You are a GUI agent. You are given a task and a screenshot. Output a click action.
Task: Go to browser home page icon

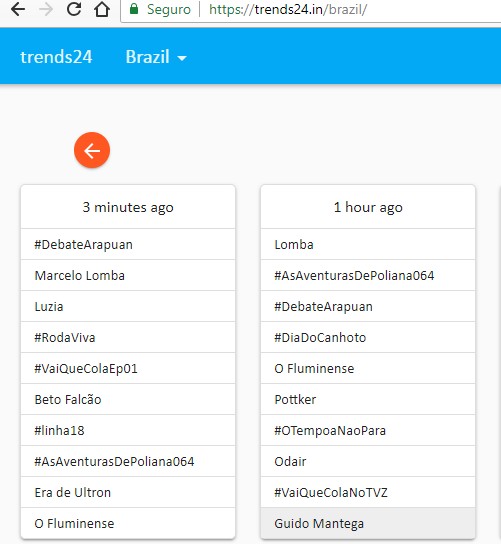[102, 9]
